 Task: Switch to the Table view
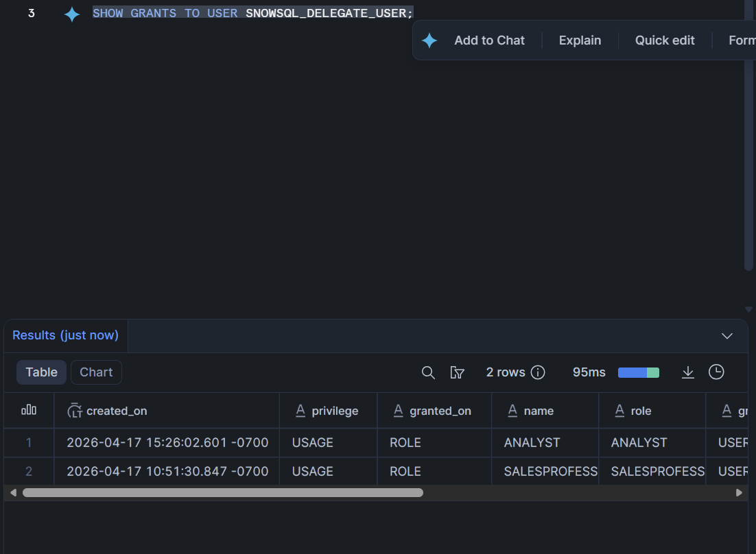[x=41, y=372]
